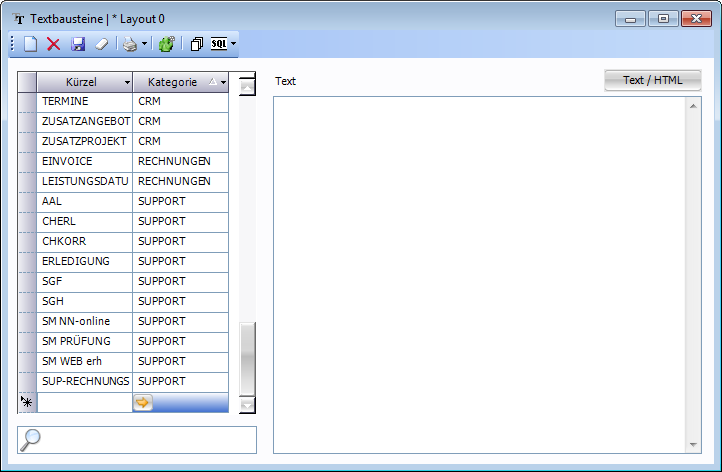Click the green puzzle piece icon
Viewport: 722px width, 472px height.
tap(166, 44)
